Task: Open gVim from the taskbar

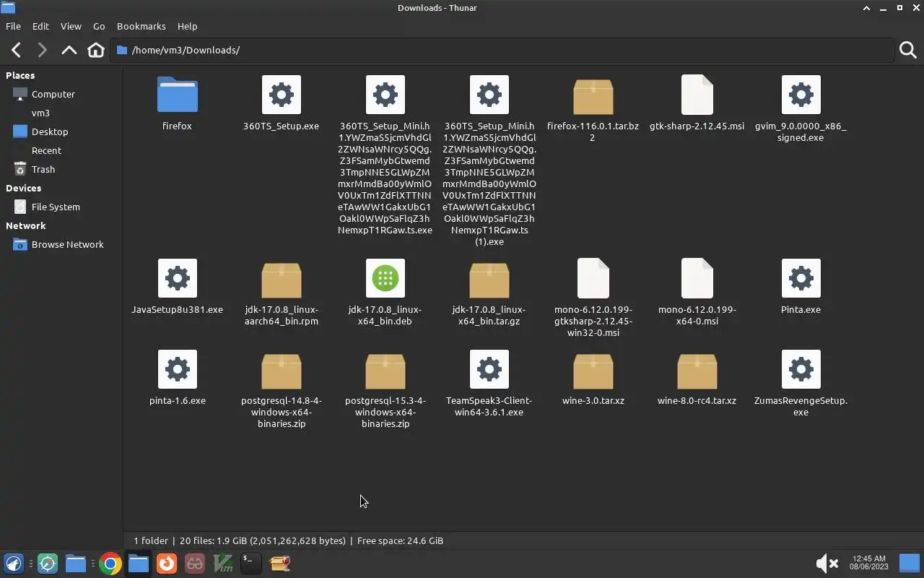Action: coord(223,564)
